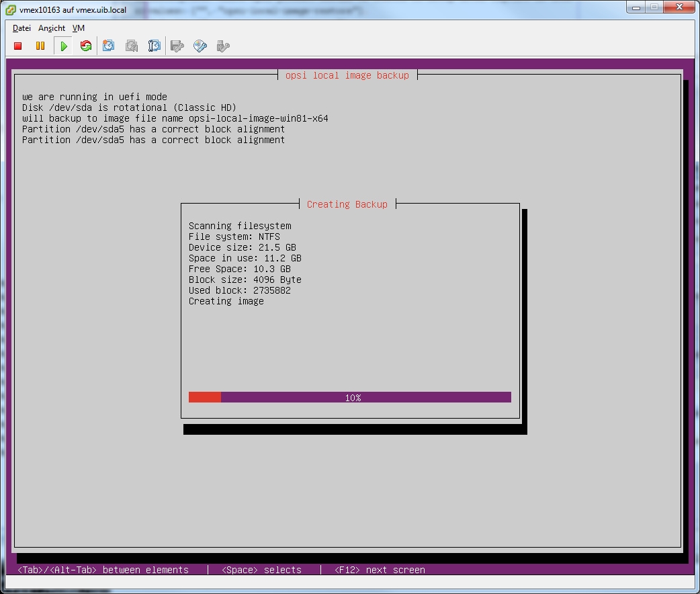Click the revert to snapshot icon
The width and height of the screenshot is (700, 594).
132,46
